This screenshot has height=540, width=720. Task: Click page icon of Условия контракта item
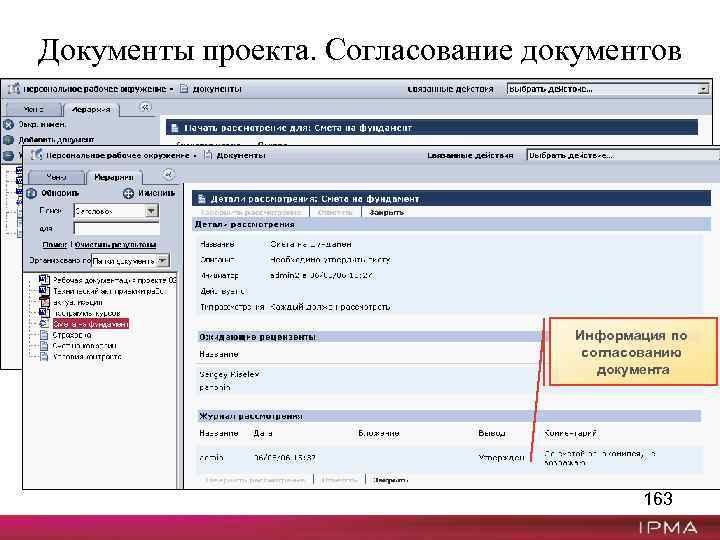pyautogui.click(x=44, y=357)
